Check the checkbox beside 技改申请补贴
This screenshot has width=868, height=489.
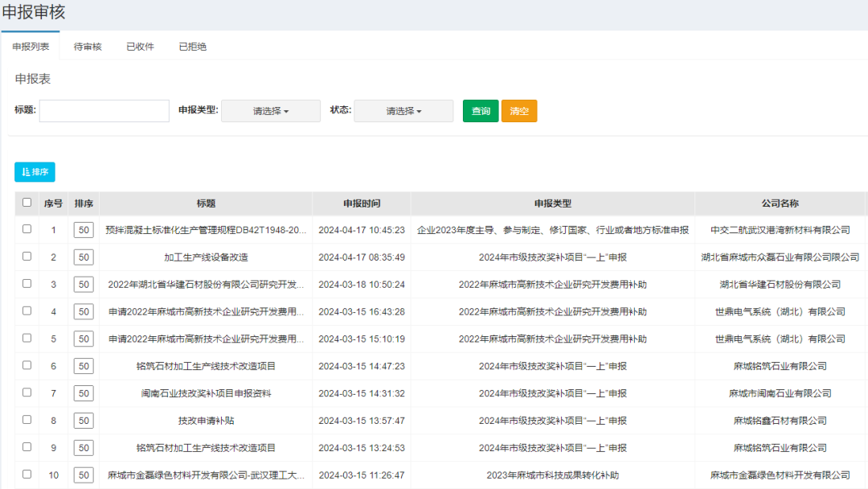click(x=27, y=421)
